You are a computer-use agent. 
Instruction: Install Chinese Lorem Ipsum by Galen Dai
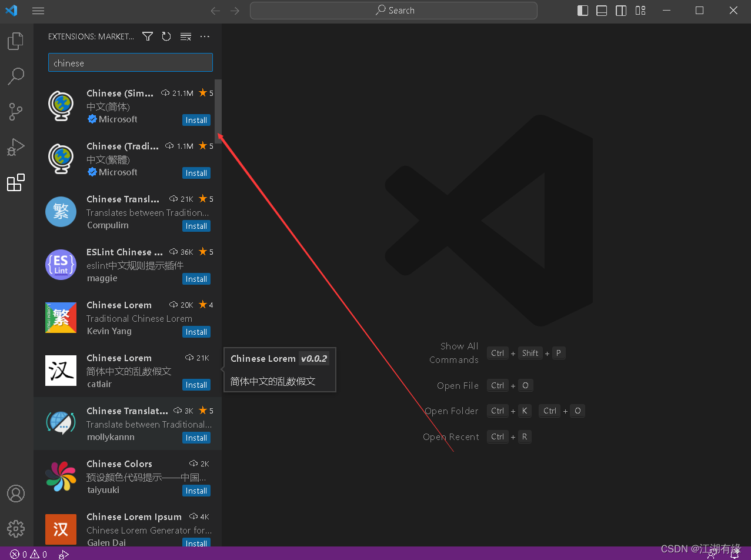click(x=196, y=543)
